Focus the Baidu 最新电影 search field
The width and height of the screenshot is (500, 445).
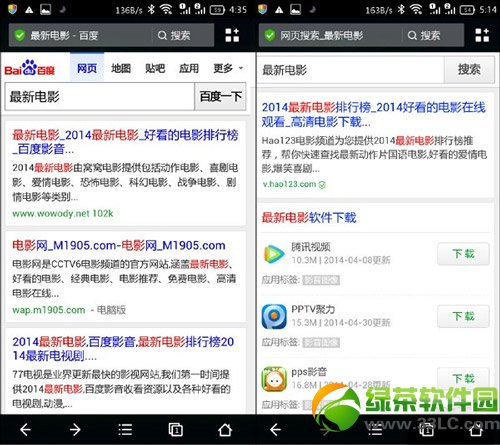click(100, 97)
